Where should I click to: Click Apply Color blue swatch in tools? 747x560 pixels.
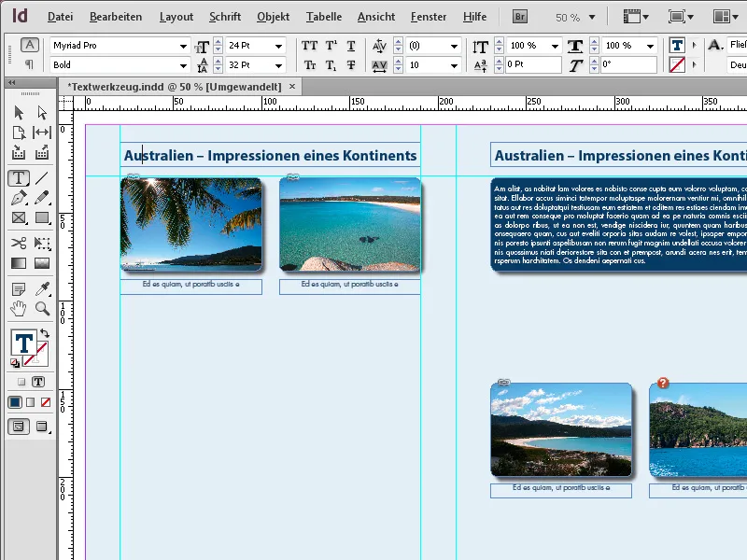[x=15, y=402]
